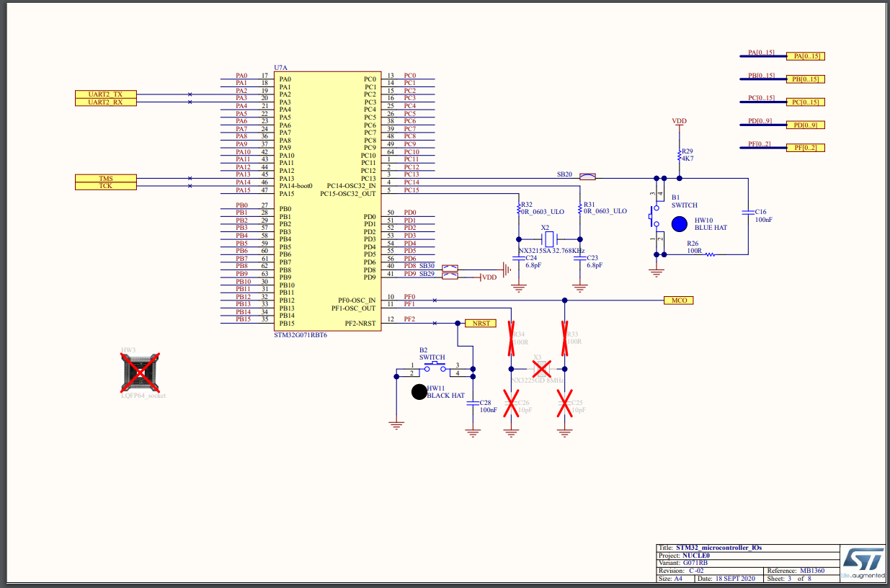Toggle the SB30 solder bridge on PD8
Screen dimensions: 890x588
point(450,268)
